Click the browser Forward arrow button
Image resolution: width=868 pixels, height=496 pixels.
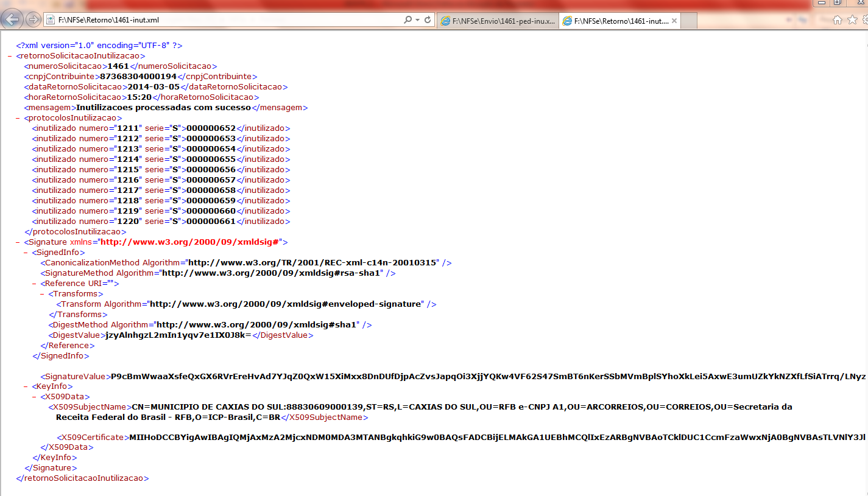point(33,19)
